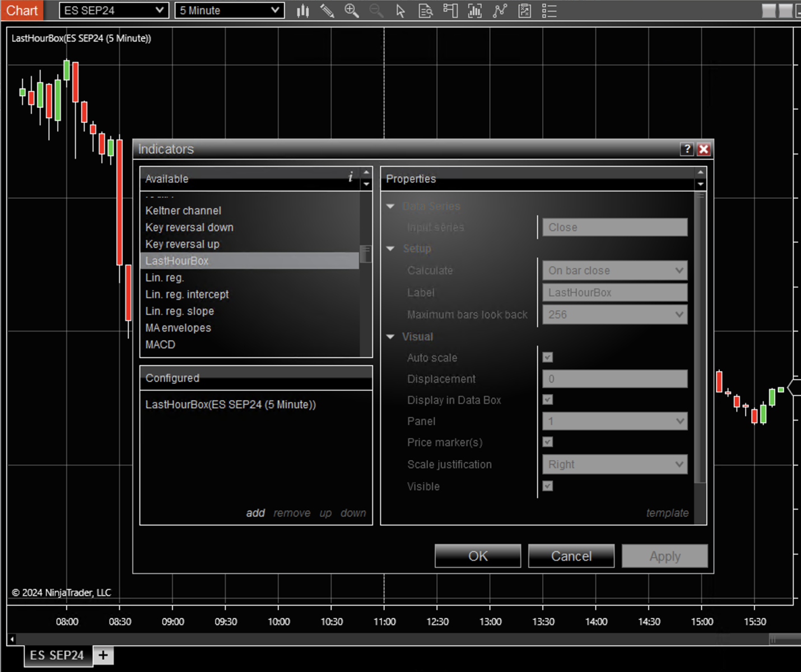Select Key reversal down indicator
This screenshot has height=672, width=801.
(249, 227)
